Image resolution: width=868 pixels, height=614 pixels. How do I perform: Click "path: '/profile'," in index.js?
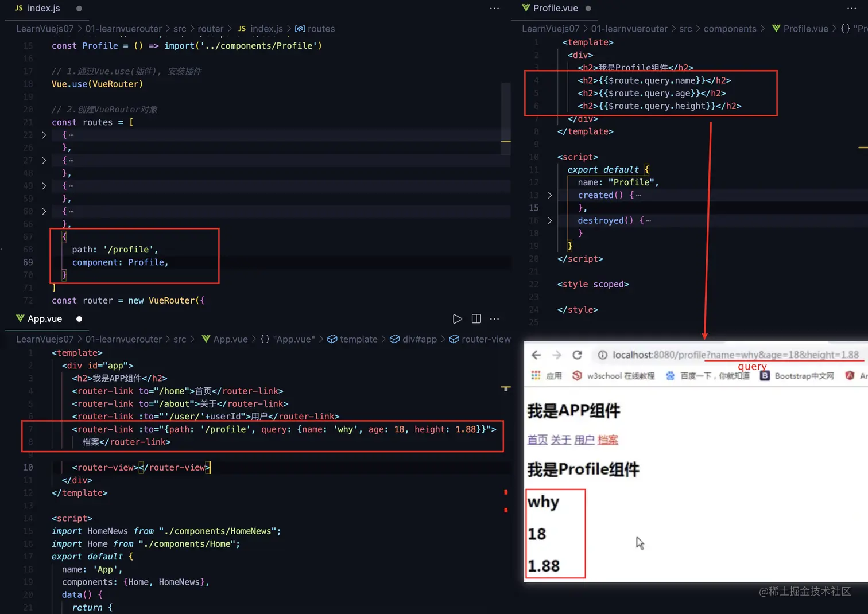pos(115,250)
